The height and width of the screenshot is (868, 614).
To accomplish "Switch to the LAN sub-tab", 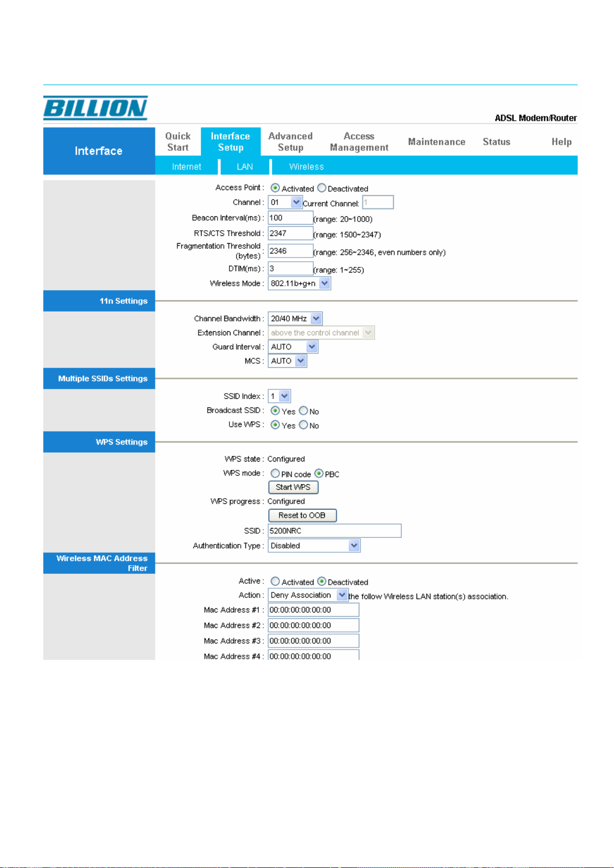I will [245, 166].
